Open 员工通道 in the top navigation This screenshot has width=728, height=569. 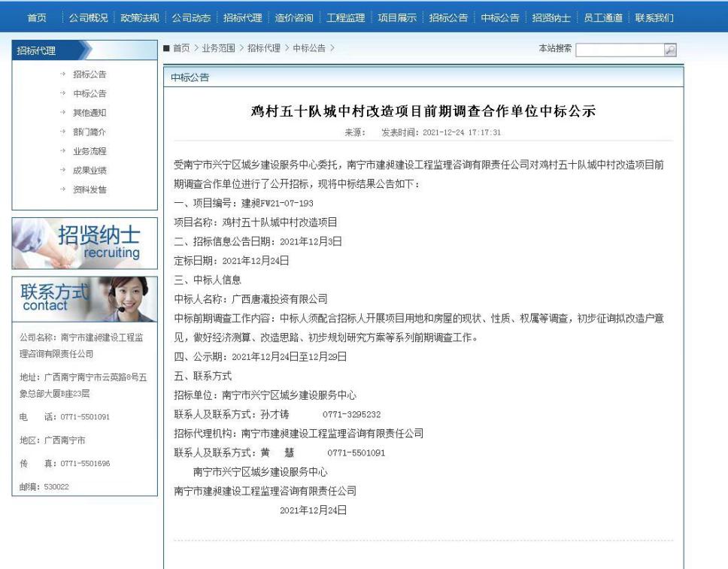(x=602, y=17)
